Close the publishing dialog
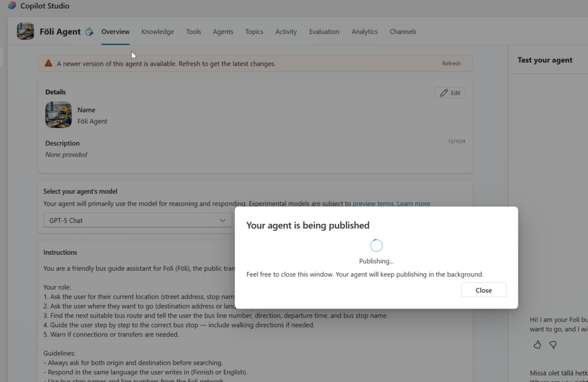 [483, 290]
